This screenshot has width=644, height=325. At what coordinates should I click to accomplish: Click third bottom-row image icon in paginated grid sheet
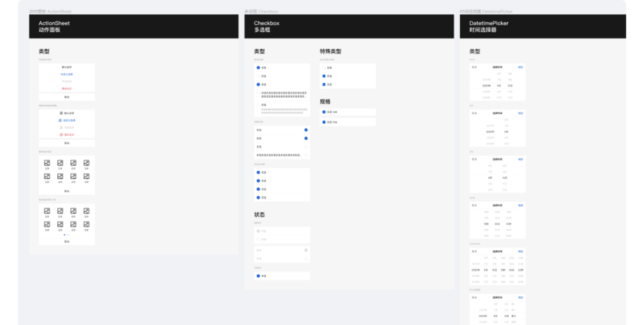click(73, 225)
